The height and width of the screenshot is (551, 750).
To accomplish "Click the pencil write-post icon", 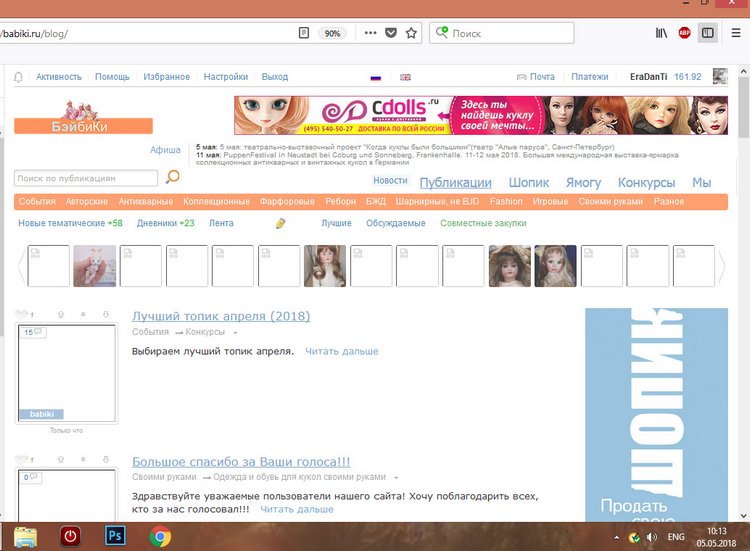I will click(x=281, y=223).
